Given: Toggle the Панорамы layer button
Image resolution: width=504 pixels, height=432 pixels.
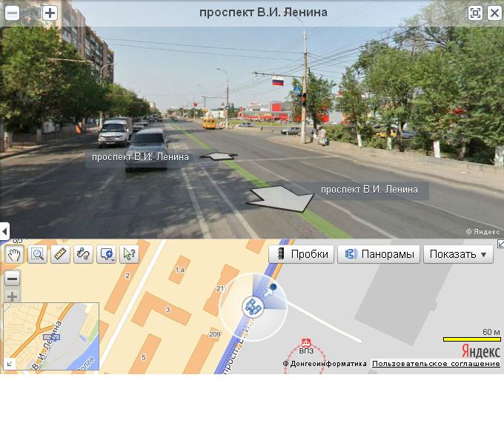Looking at the screenshot, I should [379, 254].
